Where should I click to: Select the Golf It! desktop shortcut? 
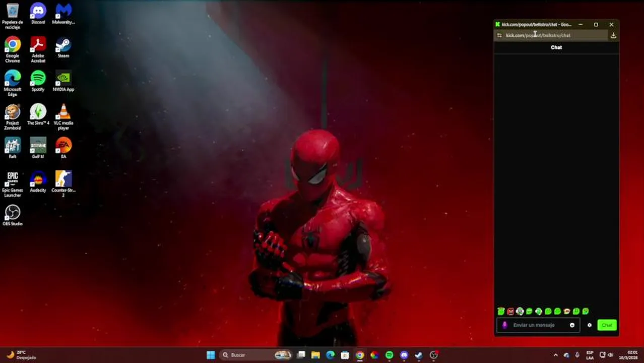click(x=38, y=148)
